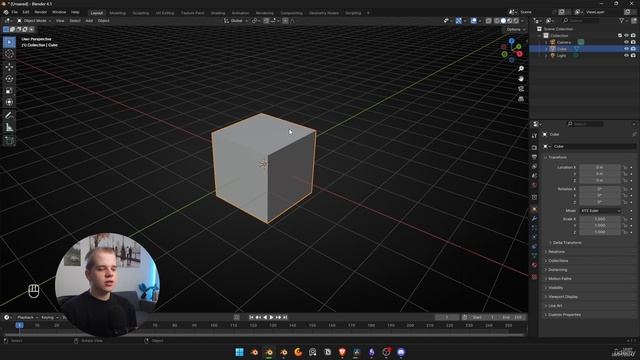Select the Rotate tool
Screen dimensions: 640x360
point(9,79)
